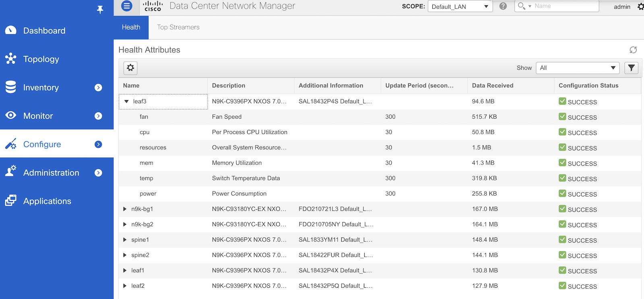Viewport: 644px width, 299px height.
Task: Select the temp sensor row
Action: click(x=380, y=178)
